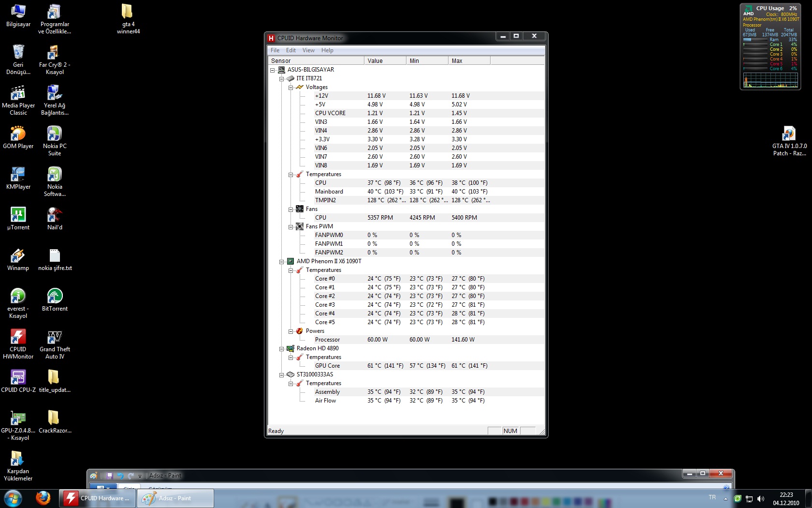Open Karşıdan Yüklemeler folder
This screenshot has height=508, width=812.
pyautogui.click(x=18, y=466)
